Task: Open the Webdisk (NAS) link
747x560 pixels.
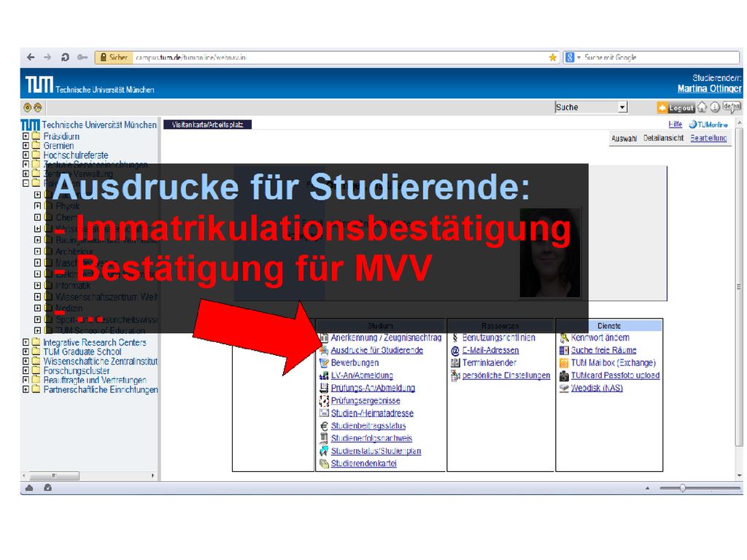Action: coord(597,388)
